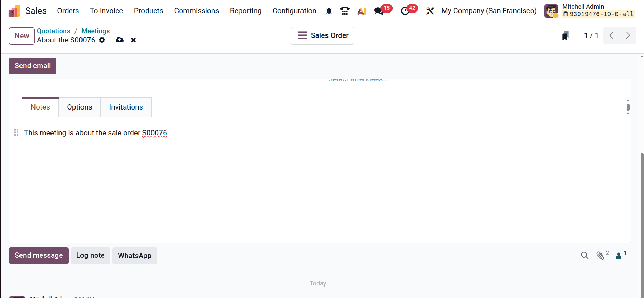
Task: Click the Quotations breadcrumb link
Action: 54,31
